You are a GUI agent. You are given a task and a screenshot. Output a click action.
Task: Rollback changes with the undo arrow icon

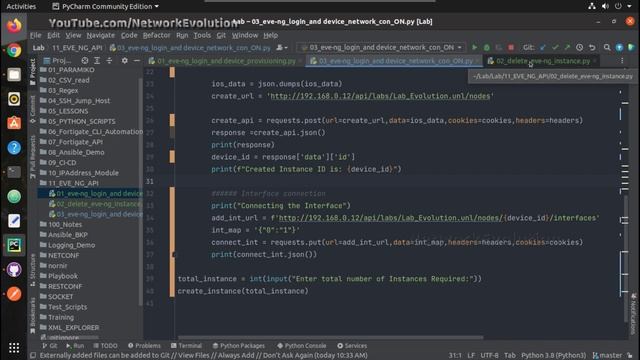(x=592, y=47)
